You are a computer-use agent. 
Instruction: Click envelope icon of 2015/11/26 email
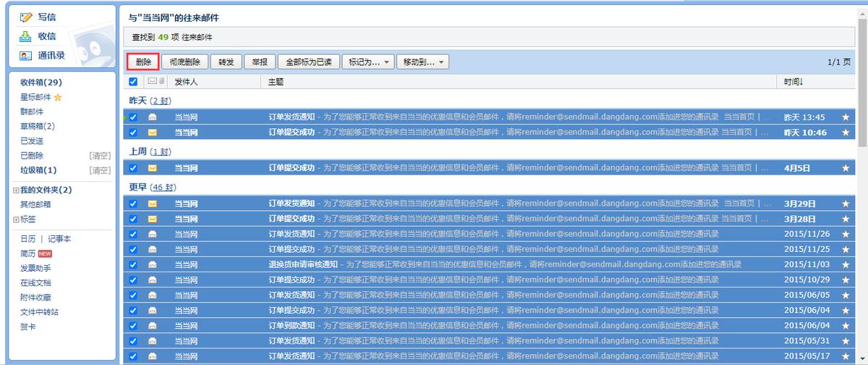[x=153, y=234]
